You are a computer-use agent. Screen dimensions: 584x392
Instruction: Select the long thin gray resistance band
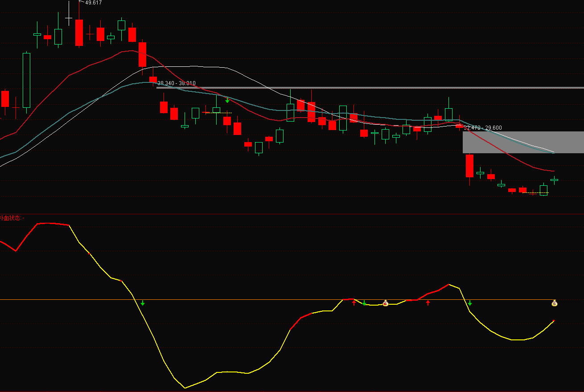(370, 88)
